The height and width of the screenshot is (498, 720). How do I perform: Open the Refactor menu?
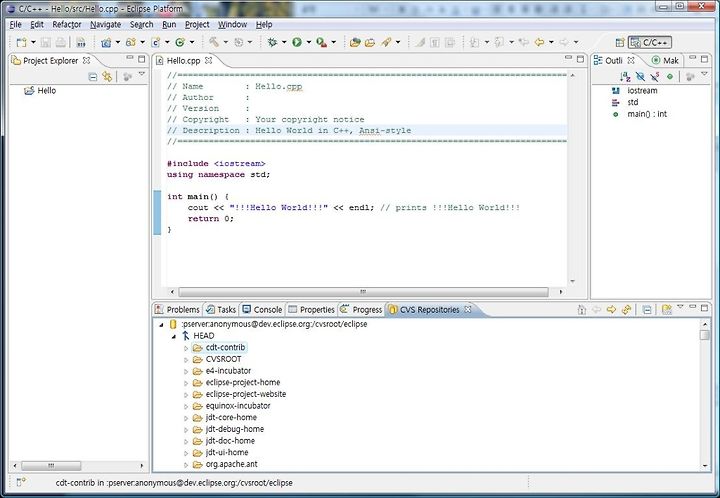[x=67, y=25]
